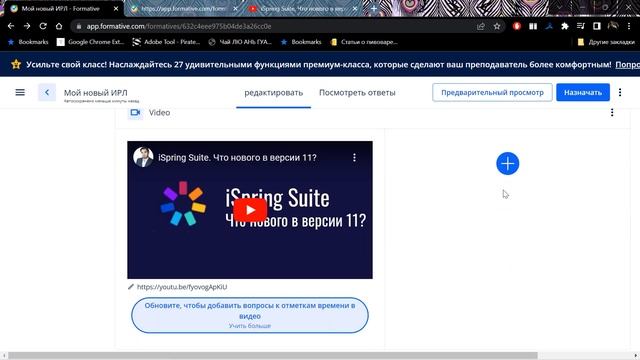Open the Chrome profile avatar
This screenshot has height=360, width=640.
613,26
